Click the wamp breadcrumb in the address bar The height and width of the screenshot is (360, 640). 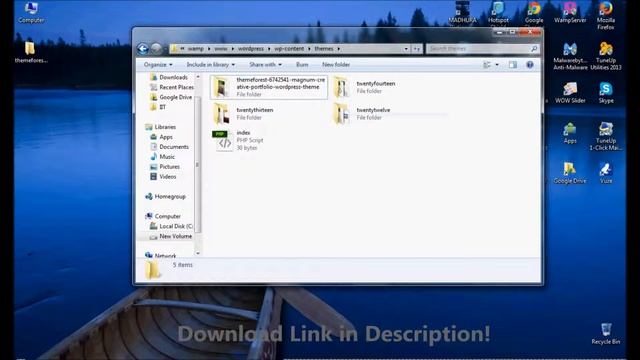(196, 49)
